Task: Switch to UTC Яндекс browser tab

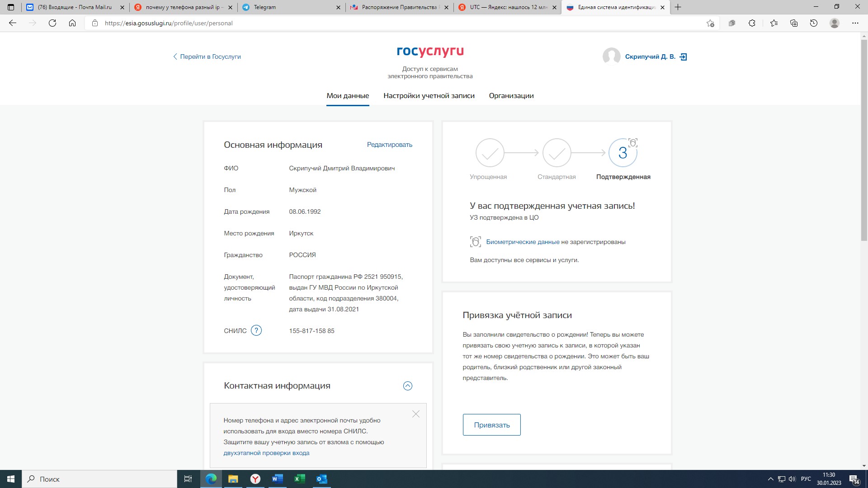Action: [x=508, y=7]
